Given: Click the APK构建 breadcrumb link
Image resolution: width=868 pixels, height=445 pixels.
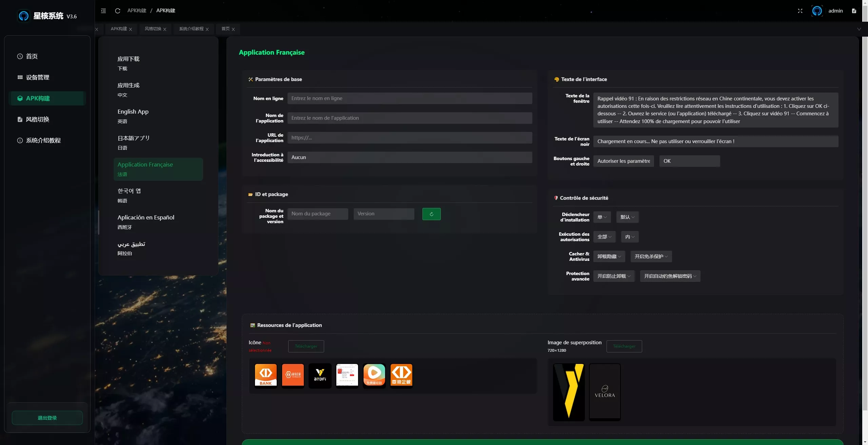Looking at the screenshot, I should [x=137, y=11].
